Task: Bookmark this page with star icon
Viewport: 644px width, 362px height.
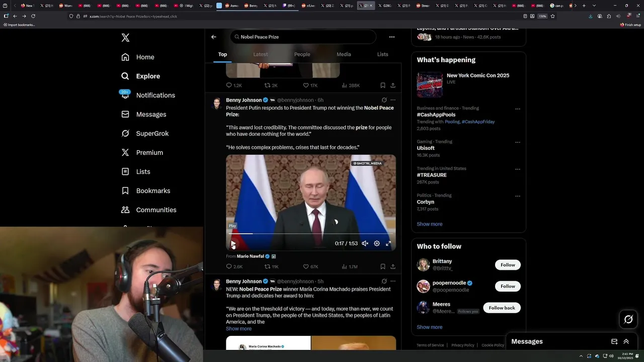Action: [x=553, y=16]
